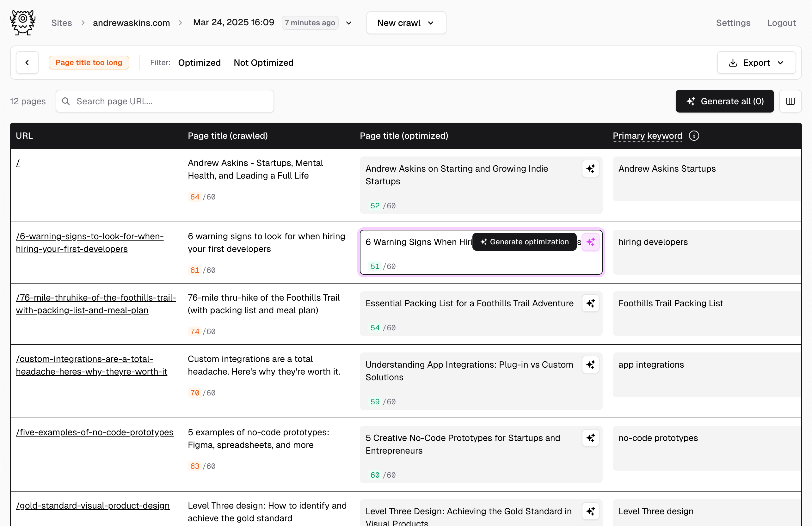Expand the crawl date chevron
The height and width of the screenshot is (526, 812).
point(349,23)
